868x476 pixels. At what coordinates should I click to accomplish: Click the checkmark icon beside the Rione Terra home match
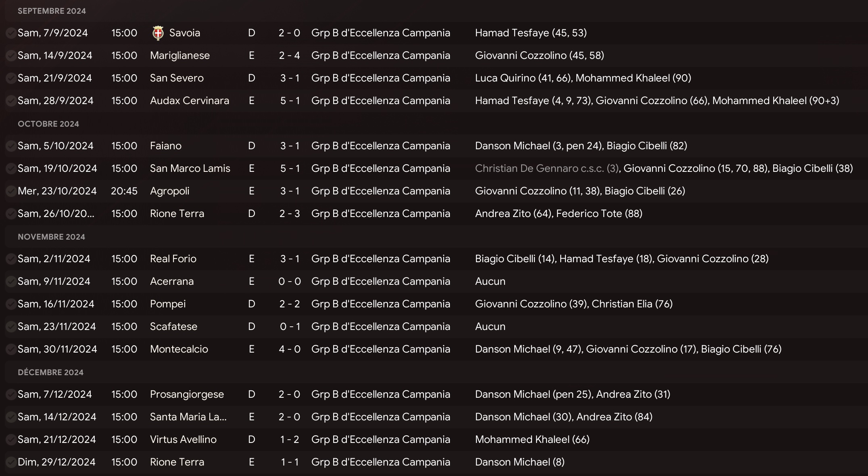coord(11,214)
